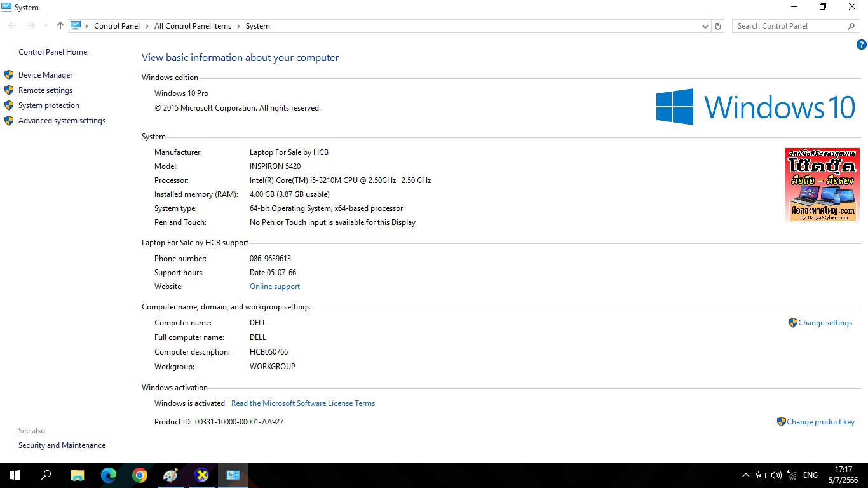Go to Control Panel Home
Screen dimensions: 868x488
[x=53, y=52]
